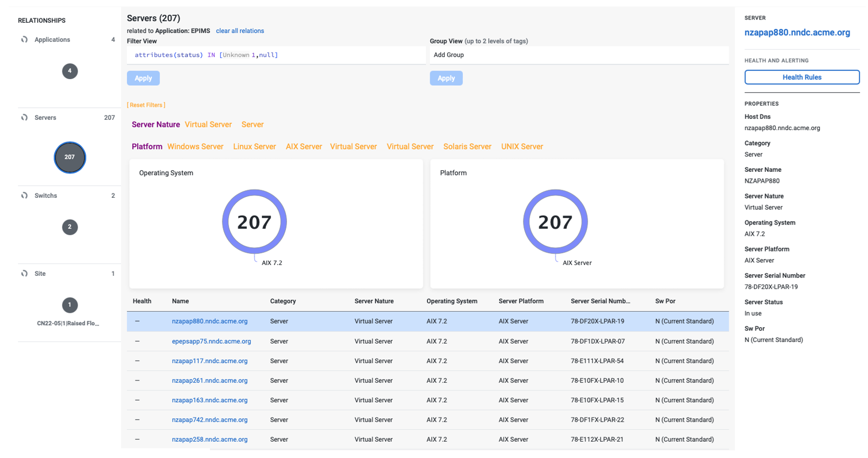
Task: Select the Switchs node bubble showing 2
Action: coord(69,227)
